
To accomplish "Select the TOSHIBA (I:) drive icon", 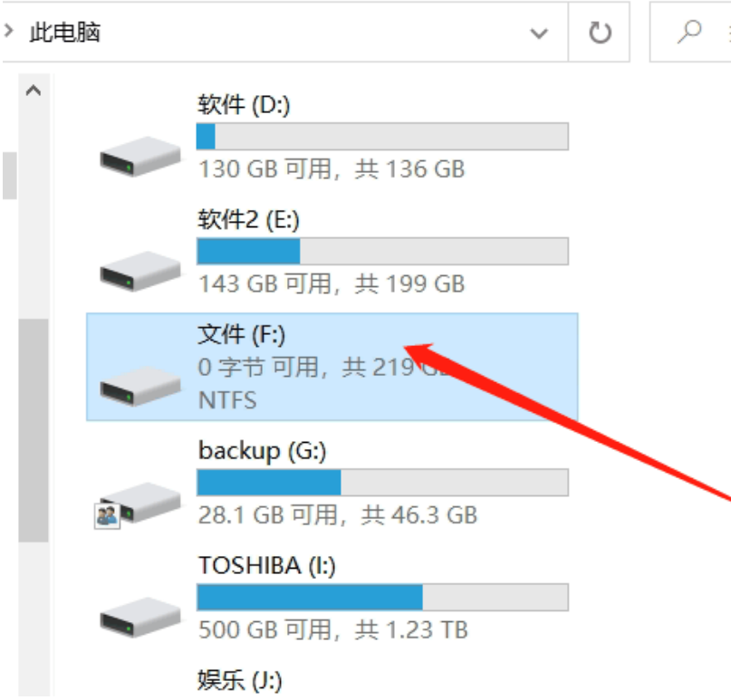I will [140, 618].
